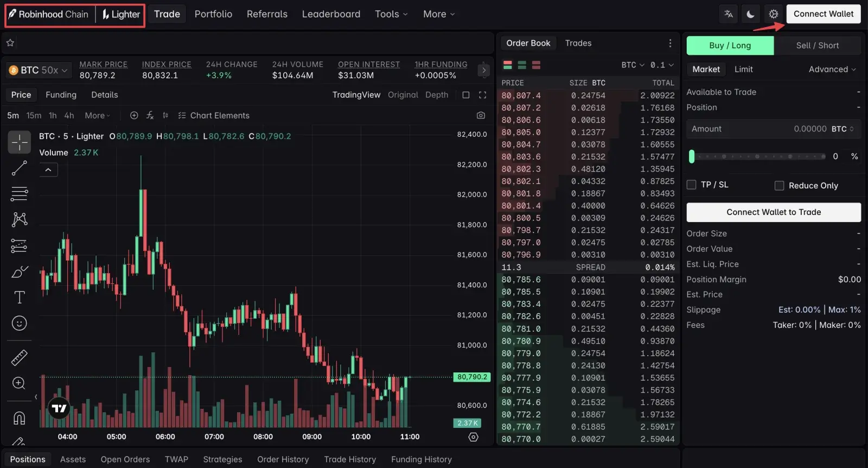Select the 15m timeframe

34,116
